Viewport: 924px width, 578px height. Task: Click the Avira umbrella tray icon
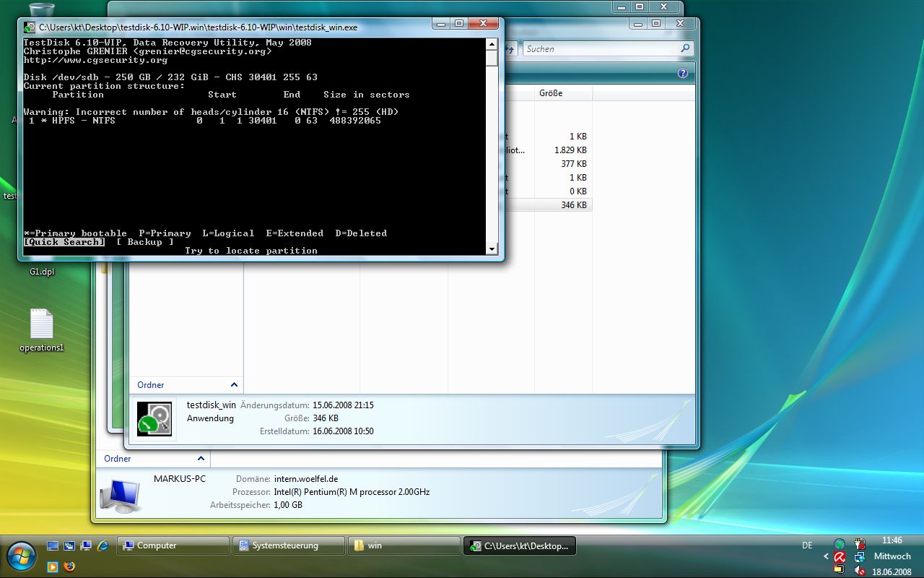(x=840, y=557)
